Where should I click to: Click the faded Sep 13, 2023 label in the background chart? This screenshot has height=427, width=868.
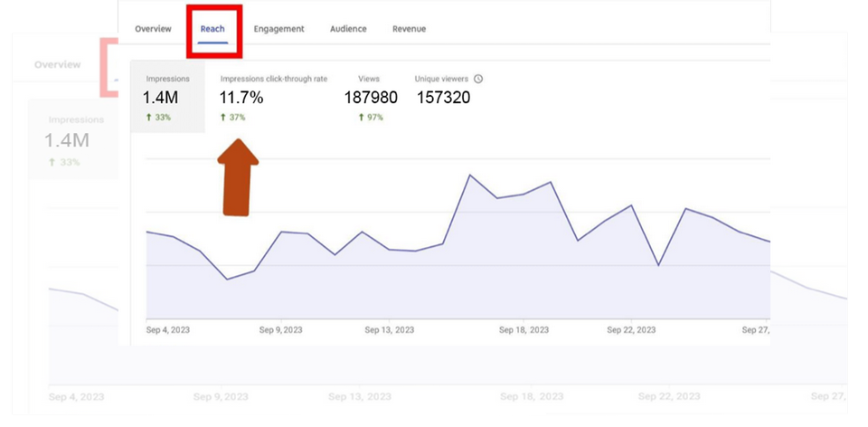point(360,397)
